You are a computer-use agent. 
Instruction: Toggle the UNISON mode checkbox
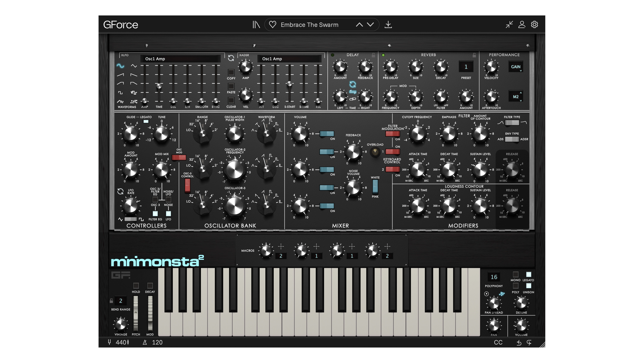529,286
